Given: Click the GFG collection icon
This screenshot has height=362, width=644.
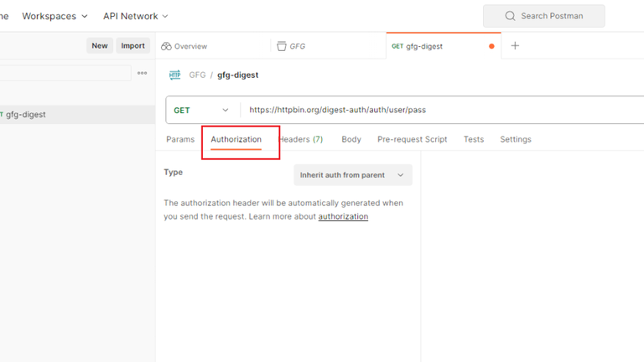Looking at the screenshot, I should (x=282, y=46).
